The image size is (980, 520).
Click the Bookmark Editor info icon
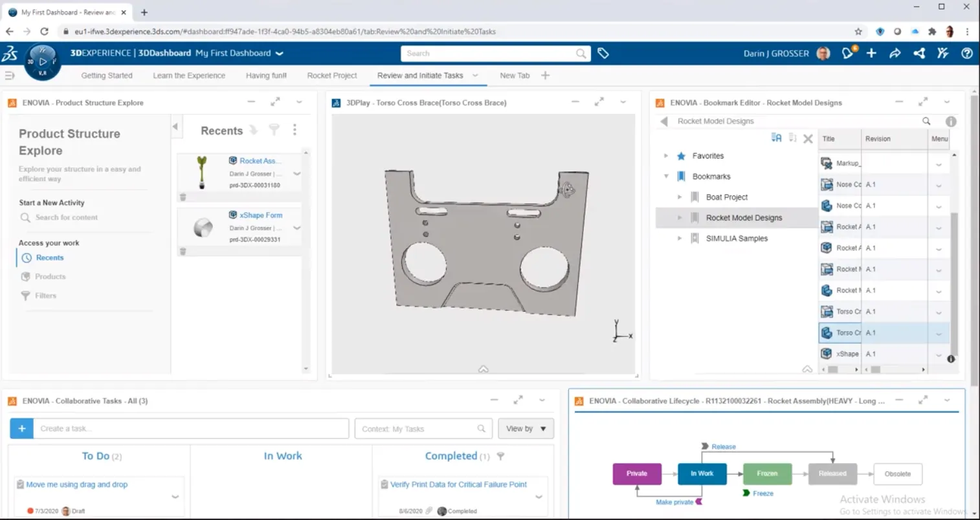click(951, 122)
